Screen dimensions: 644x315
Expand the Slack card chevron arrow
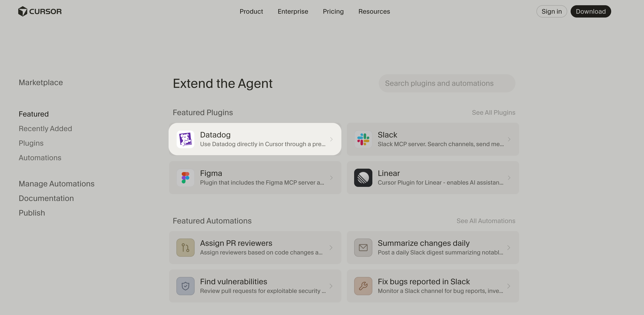coord(509,139)
